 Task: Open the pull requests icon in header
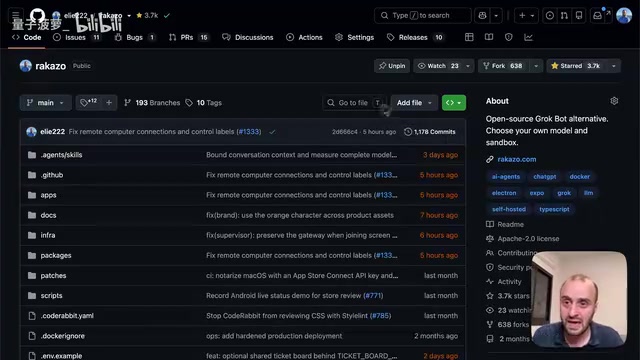tap(564, 16)
